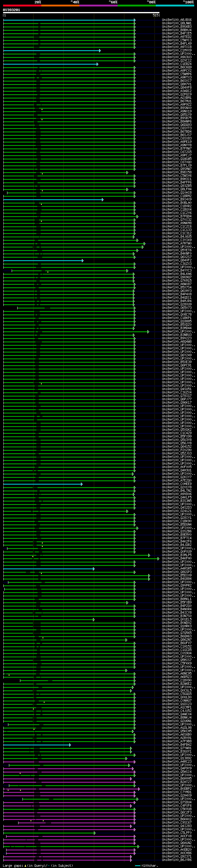Select UniRef100_A0CFX8 label
Screen dimensions: 197x868
click(x=177, y=836)
